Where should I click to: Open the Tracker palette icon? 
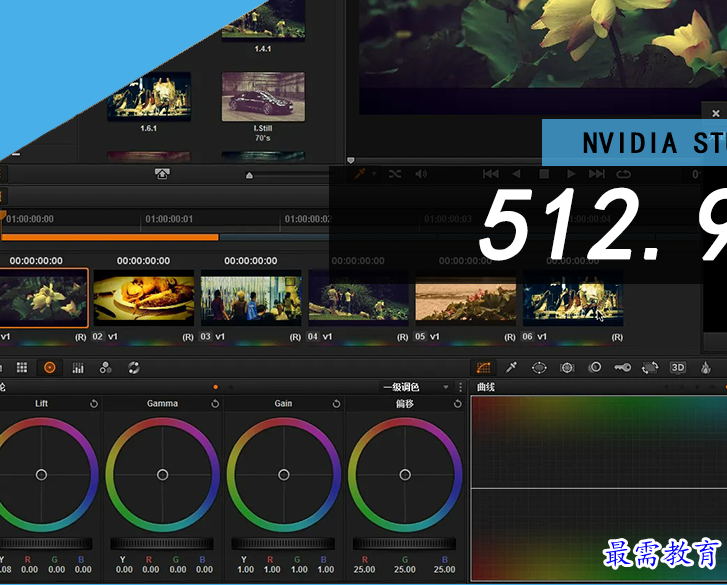(x=567, y=368)
